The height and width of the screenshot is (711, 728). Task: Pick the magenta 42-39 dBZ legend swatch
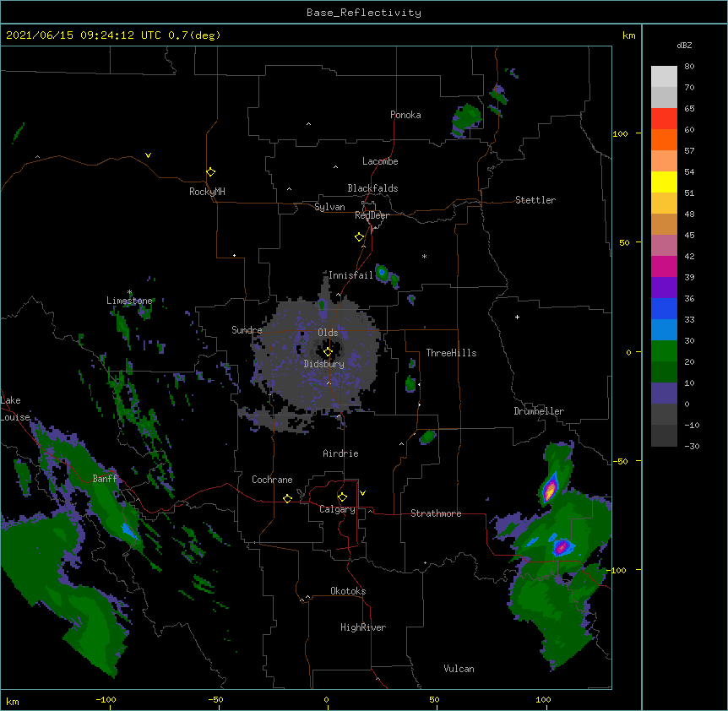coord(664,266)
